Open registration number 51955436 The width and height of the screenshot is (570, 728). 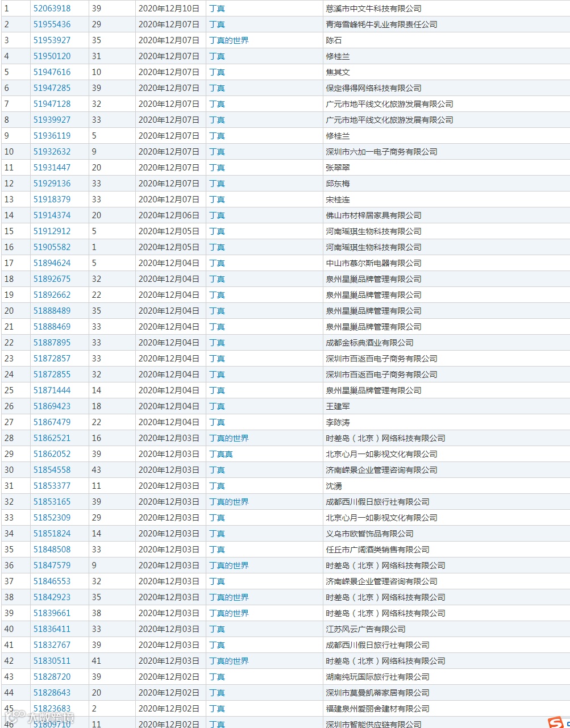[x=52, y=24]
